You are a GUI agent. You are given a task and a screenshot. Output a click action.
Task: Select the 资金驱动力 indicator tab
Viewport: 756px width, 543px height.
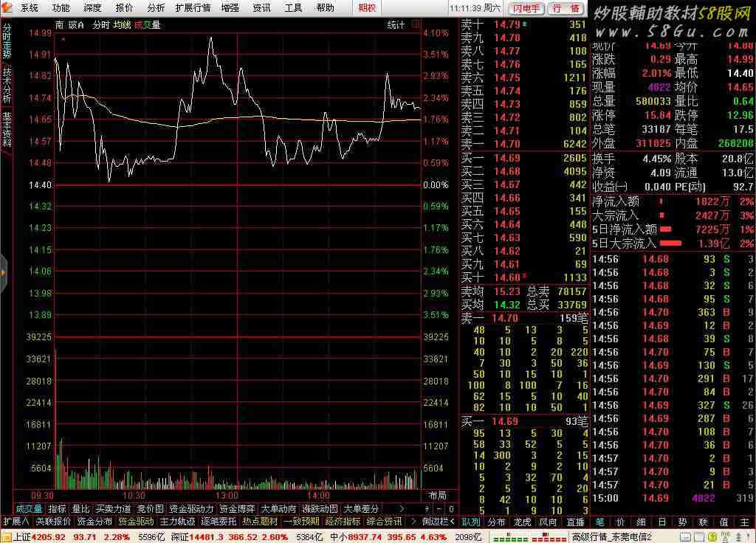click(191, 509)
